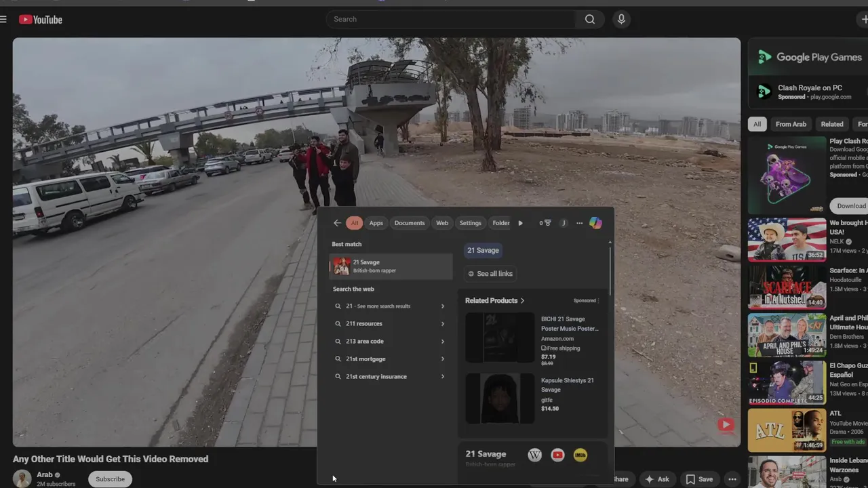
Task: Launch Copilot from the search panel
Action: point(595,223)
